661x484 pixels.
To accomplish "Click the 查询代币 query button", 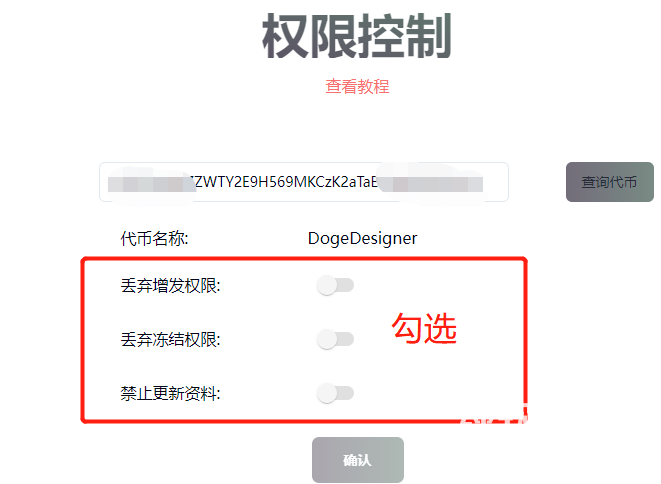I will [x=610, y=182].
